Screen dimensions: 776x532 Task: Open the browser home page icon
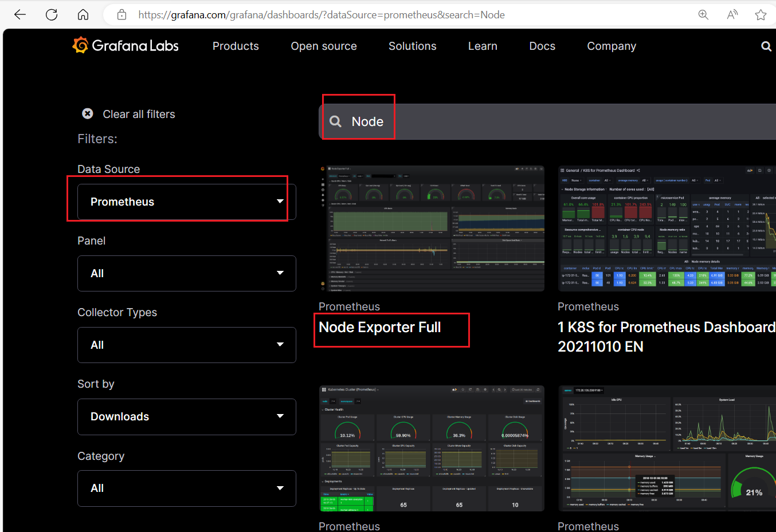pos(83,15)
